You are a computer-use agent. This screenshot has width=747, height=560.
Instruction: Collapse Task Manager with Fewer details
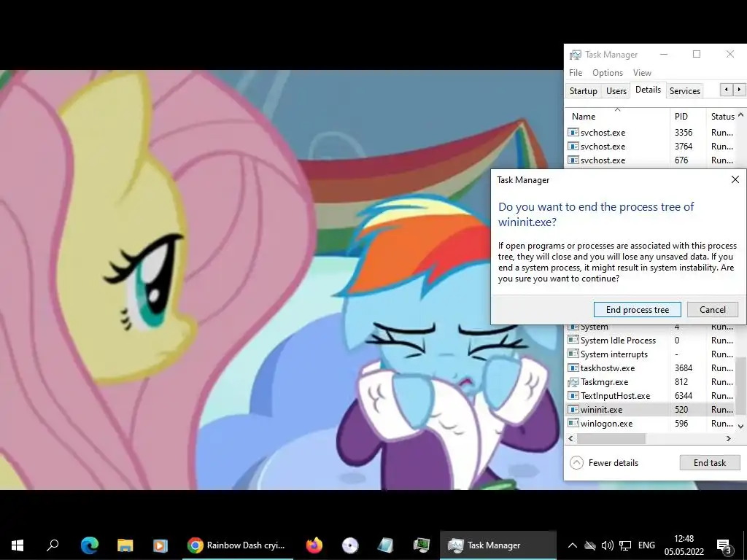pyautogui.click(x=604, y=462)
